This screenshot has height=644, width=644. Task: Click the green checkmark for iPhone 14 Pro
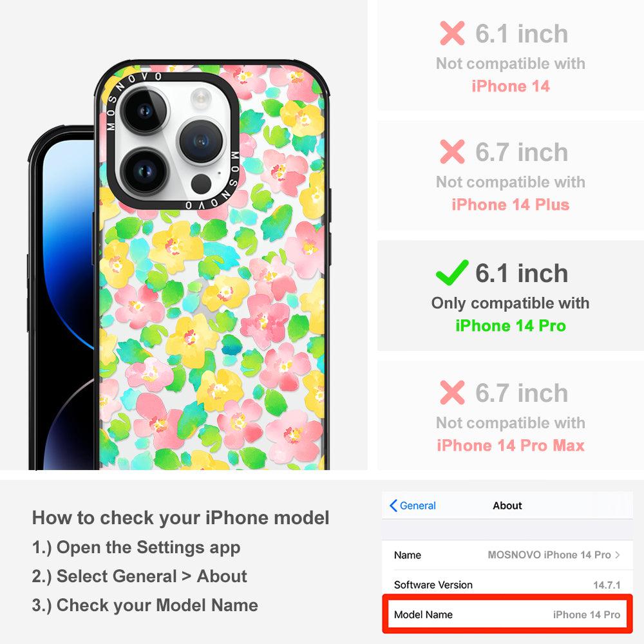coord(452,272)
